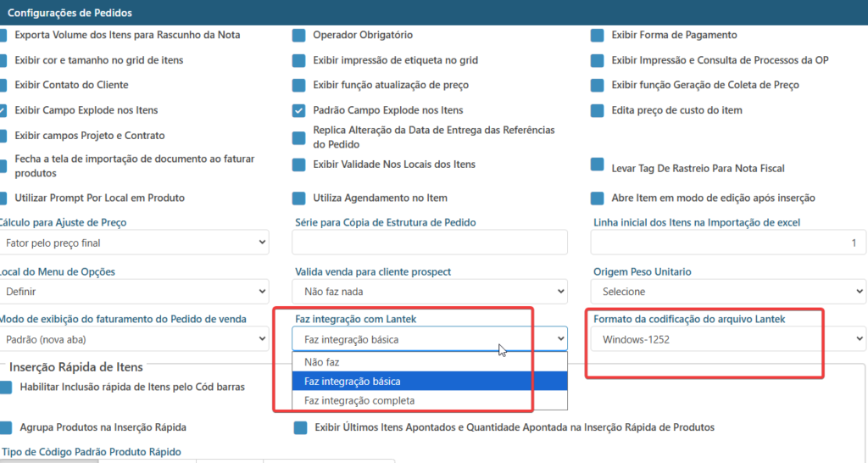Enable Edita preço de custo do item
The width and height of the screenshot is (868, 463).
click(598, 110)
